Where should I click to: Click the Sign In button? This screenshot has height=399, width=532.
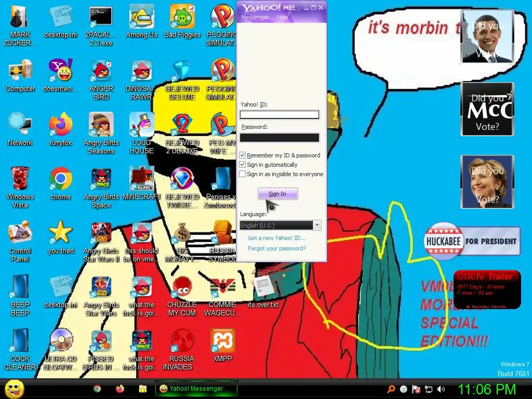277,194
